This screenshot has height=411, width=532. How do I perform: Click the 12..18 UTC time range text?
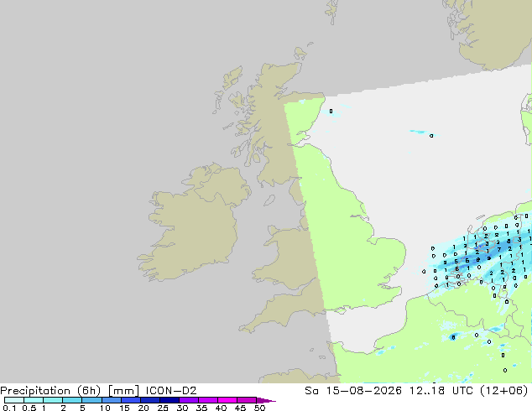click(x=444, y=391)
